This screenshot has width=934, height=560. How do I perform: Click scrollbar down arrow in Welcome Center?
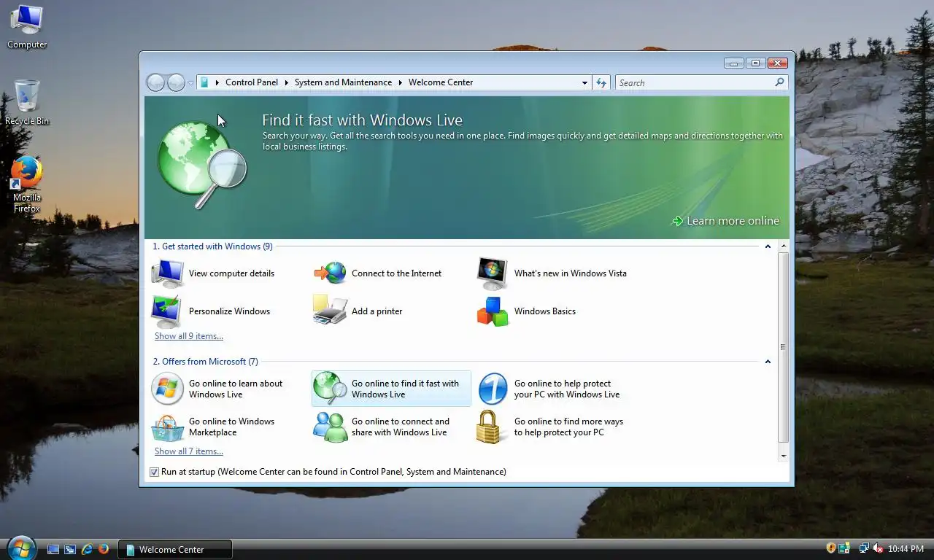[x=784, y=456]
